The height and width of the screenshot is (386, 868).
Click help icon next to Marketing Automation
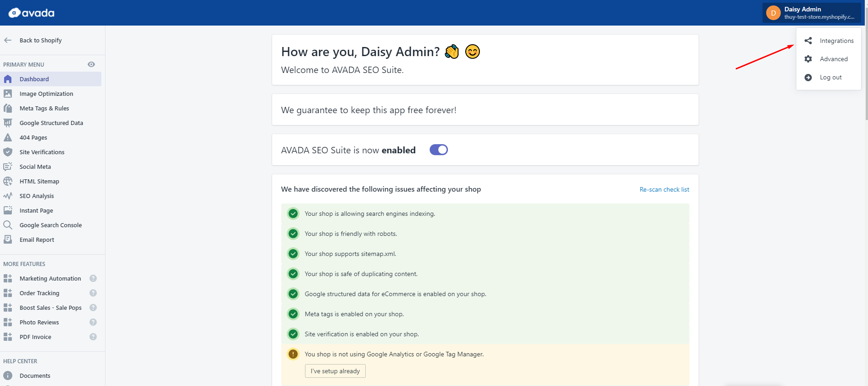coord(93,278)
